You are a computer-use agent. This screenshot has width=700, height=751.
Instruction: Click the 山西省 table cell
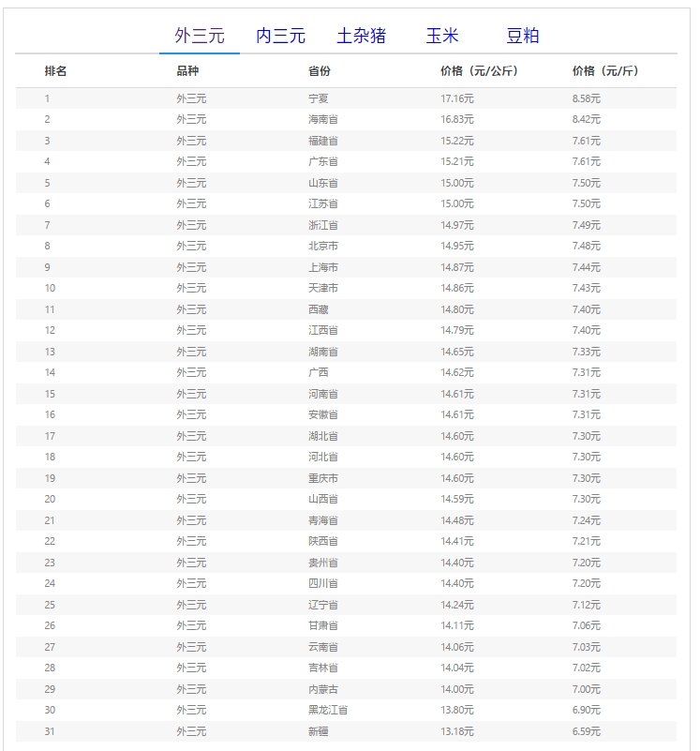click(x=323, y=499)
